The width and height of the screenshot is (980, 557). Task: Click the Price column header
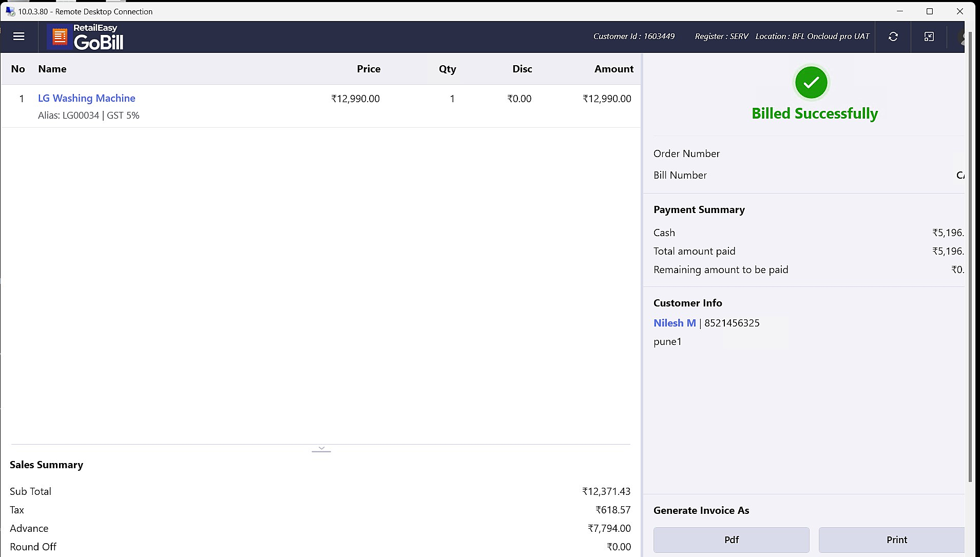369,69
